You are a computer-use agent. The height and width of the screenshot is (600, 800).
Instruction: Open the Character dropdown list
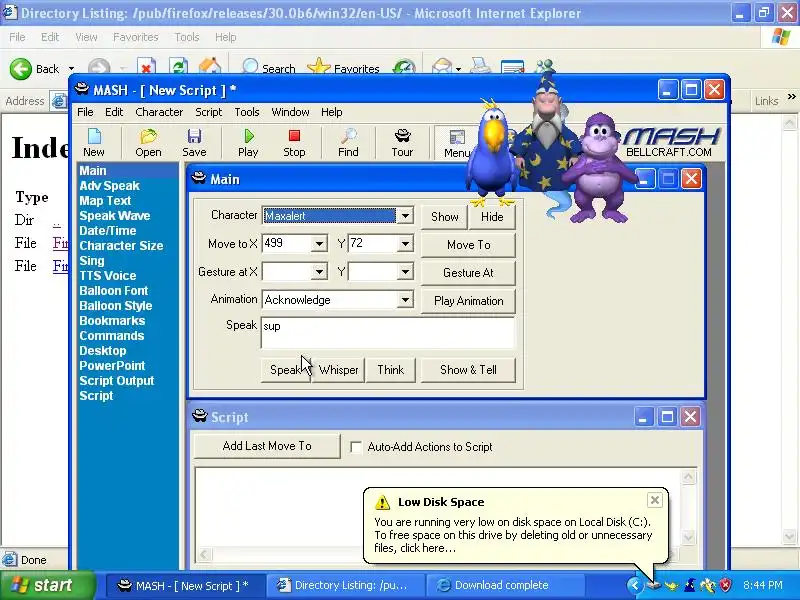pyautogui.click(x=405, y=216)
